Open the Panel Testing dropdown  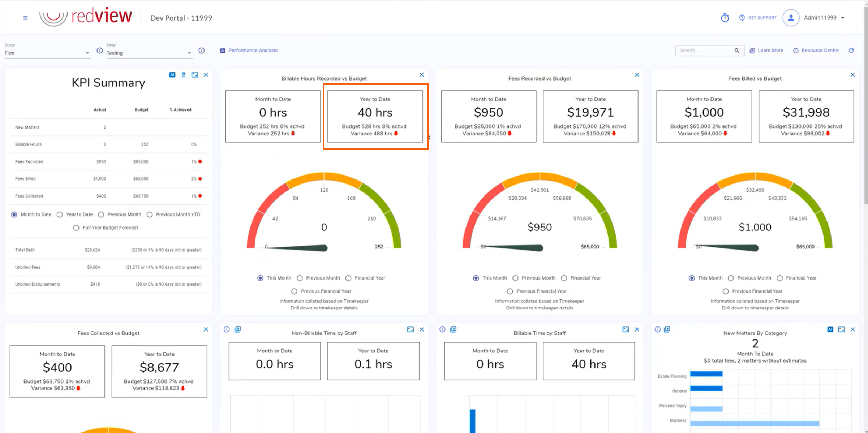[x=148, y=53]
